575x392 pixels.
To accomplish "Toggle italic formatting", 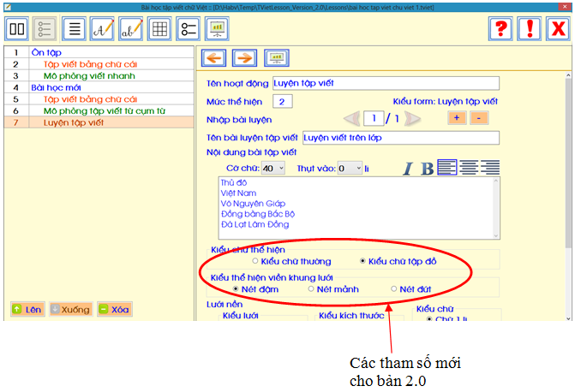I will click(x=407, y=169).
